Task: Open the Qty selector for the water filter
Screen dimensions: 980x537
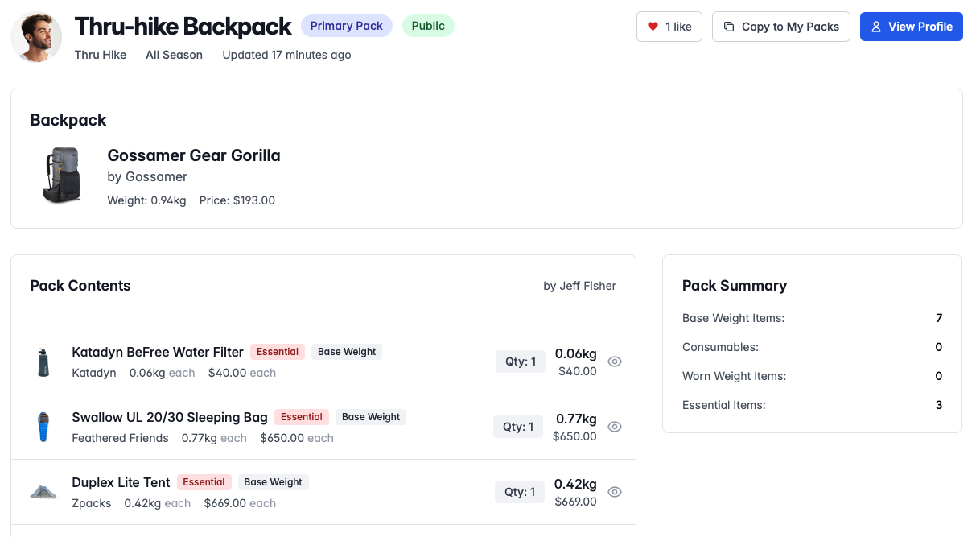Action: point(520,361)
